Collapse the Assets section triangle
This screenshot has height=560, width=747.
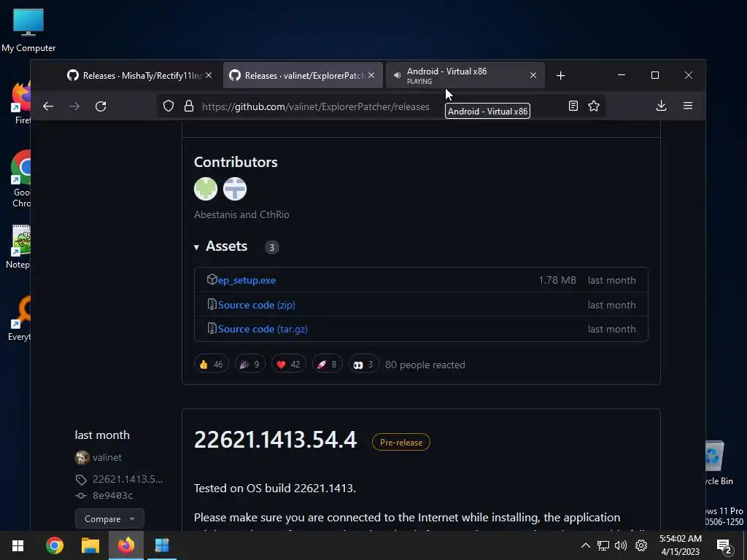click(196, 247)
